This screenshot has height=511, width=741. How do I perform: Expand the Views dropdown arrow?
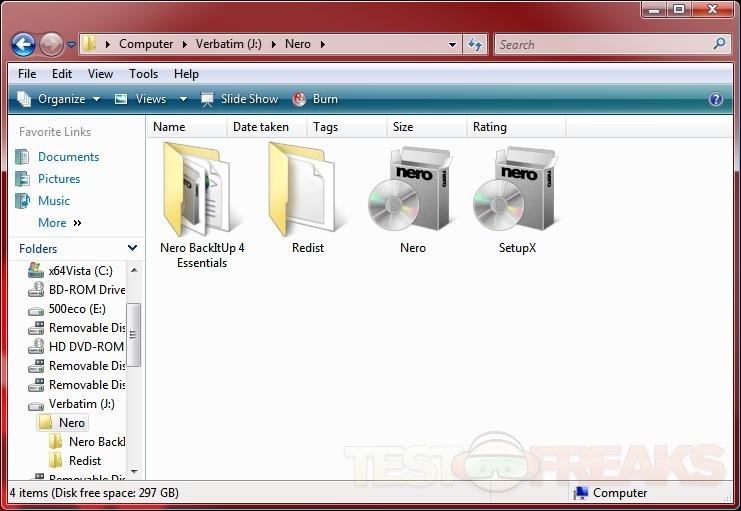point(183,99)
